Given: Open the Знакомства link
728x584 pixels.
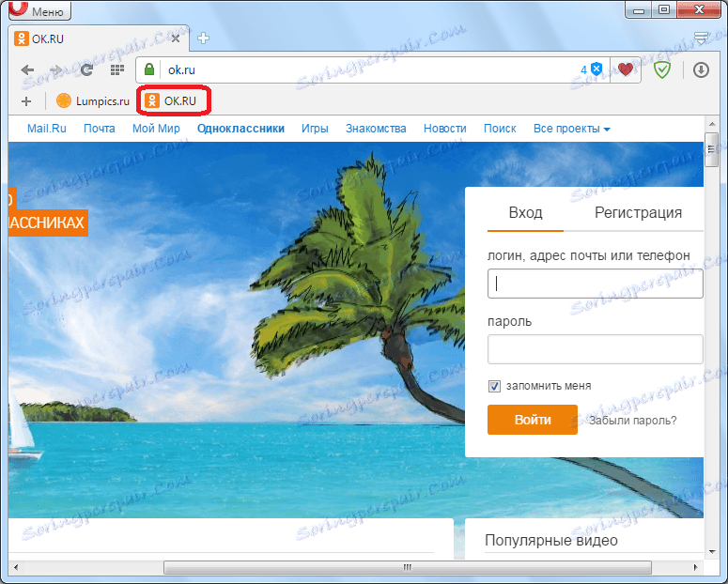Looking at the screenshot, I should click(376, 129).
